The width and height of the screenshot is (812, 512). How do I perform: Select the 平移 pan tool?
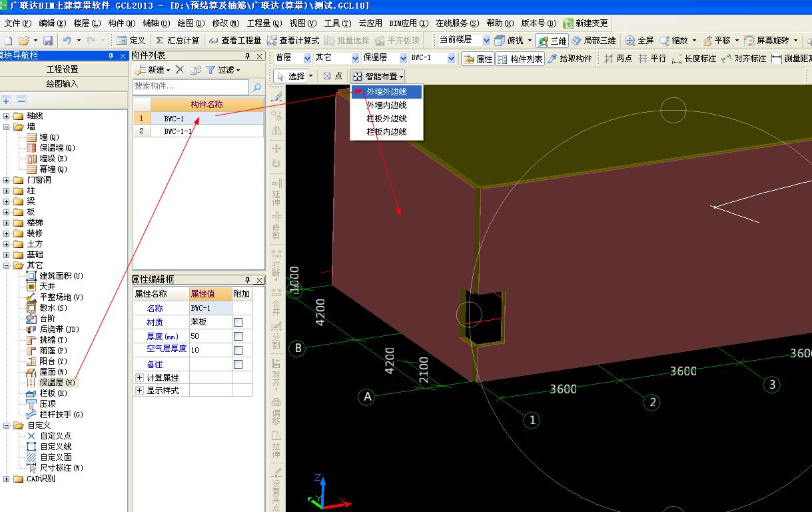coord(717,41)
